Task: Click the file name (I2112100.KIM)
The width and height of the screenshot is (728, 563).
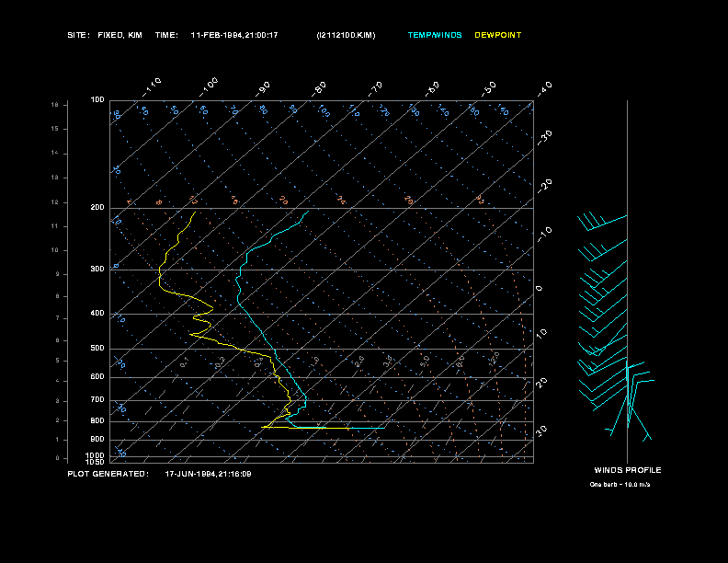Action: coord(346,35)
